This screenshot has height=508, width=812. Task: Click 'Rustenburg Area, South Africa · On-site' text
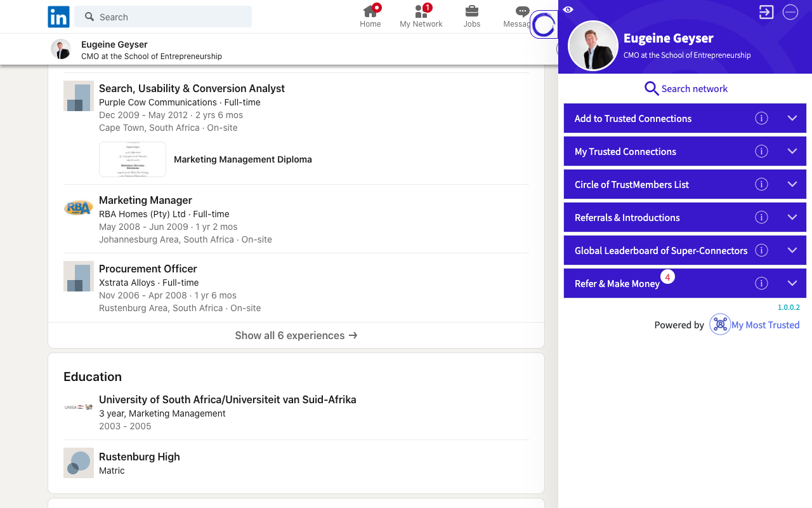(x=180, y=308)
